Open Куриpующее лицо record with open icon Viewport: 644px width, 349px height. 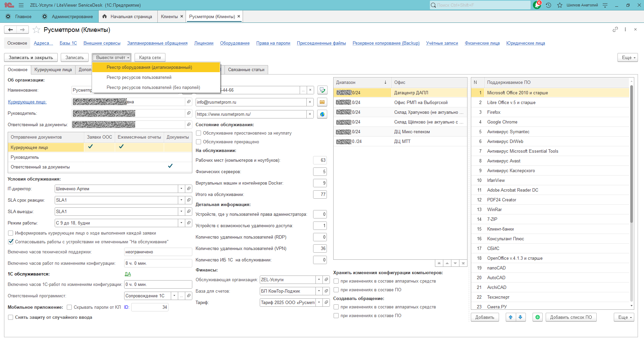pyautogui.click(x=189, y=102)
